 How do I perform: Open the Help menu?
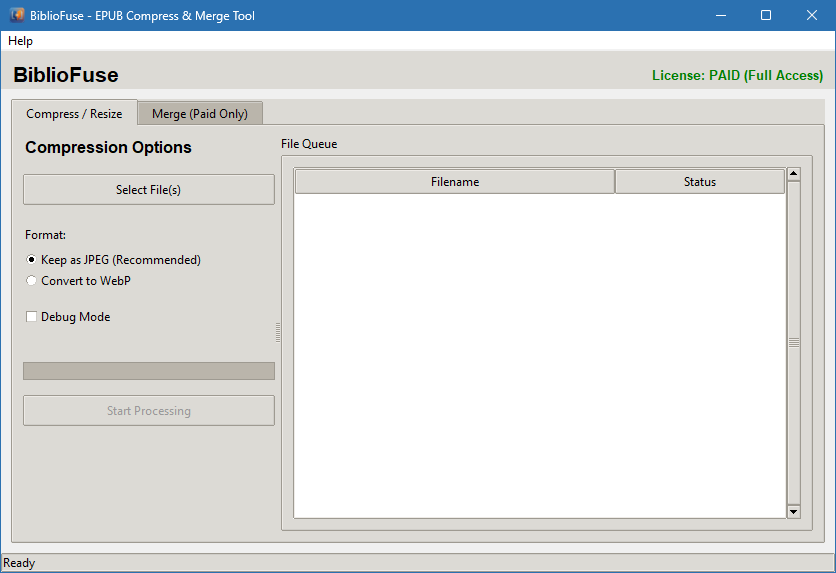click(x=20, y=41)
